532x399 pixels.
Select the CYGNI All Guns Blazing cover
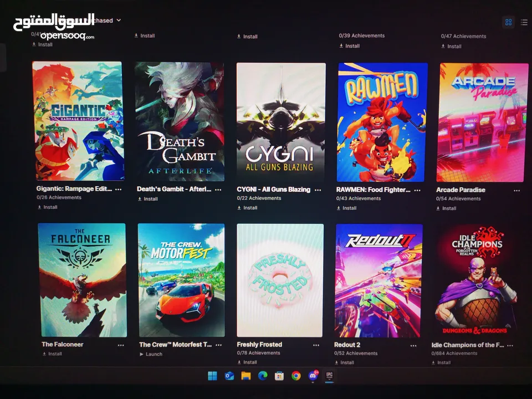280,122
